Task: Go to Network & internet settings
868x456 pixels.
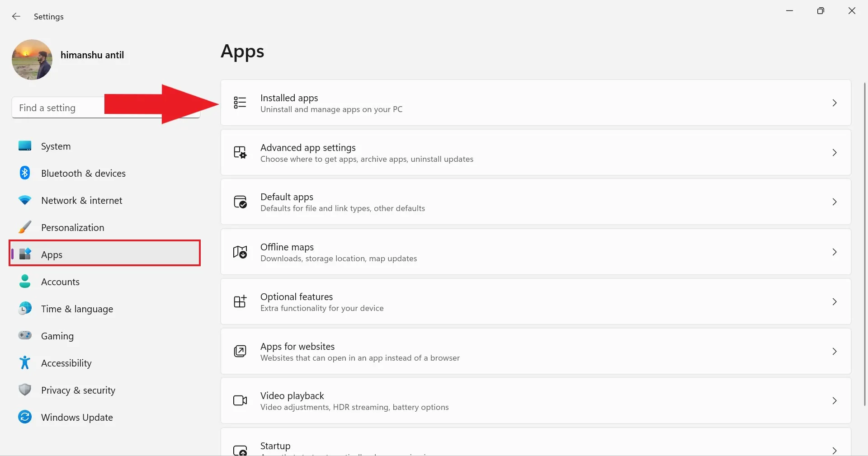Action: [81, 201]
